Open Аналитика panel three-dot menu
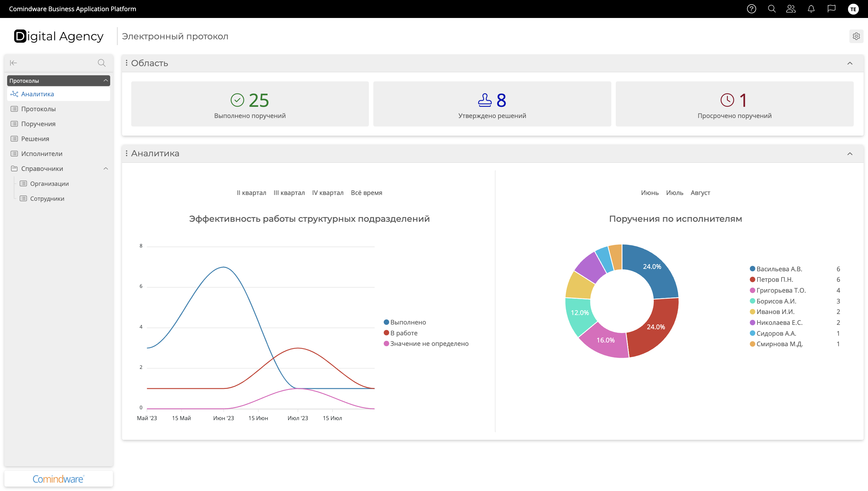This screenshot has height=491, width=868. 126,153
